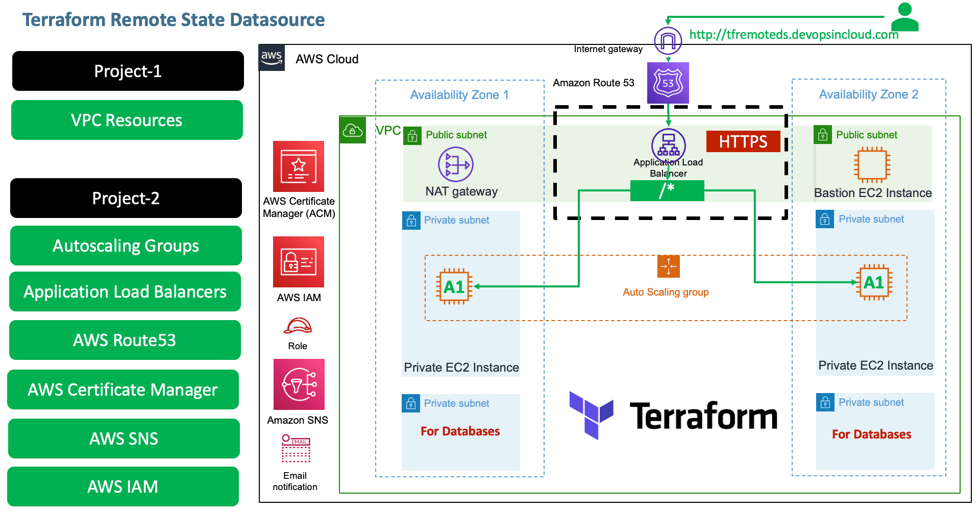Click the red Role hard-hat icon

[x=298, y=326]
